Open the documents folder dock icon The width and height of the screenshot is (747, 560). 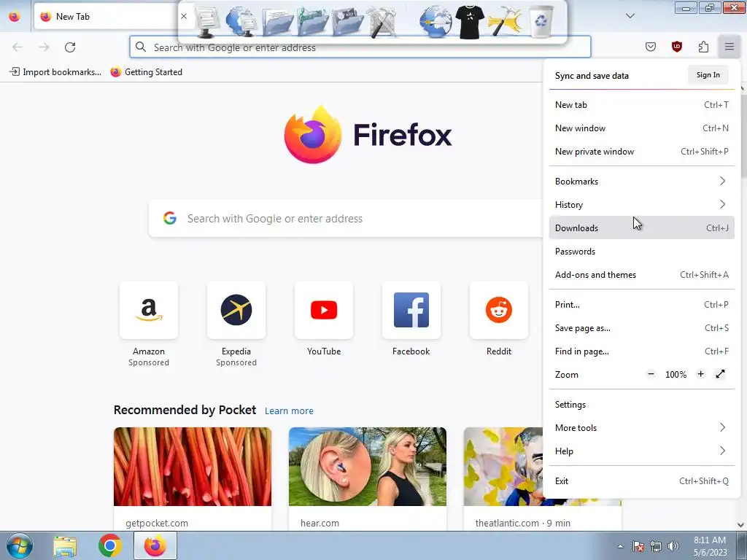click(277, 21)
